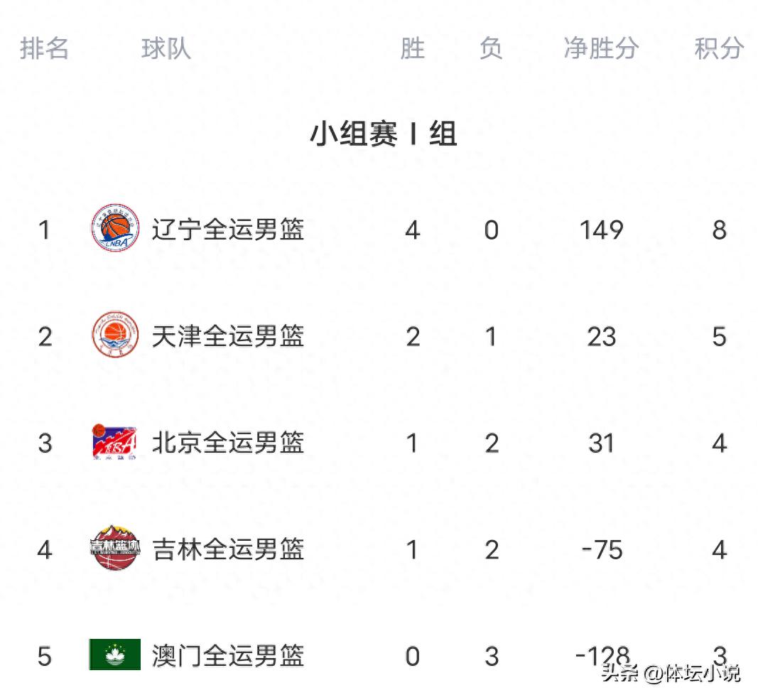Sort by the 净胜分 column header
Screen dimensions: 758x700
(x=601, y=48)
